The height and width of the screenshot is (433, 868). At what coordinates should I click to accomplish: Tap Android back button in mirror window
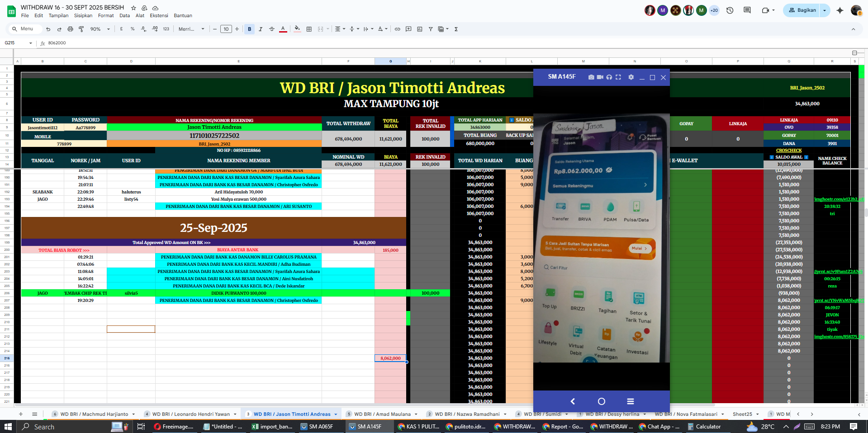[x=573, y=401]
